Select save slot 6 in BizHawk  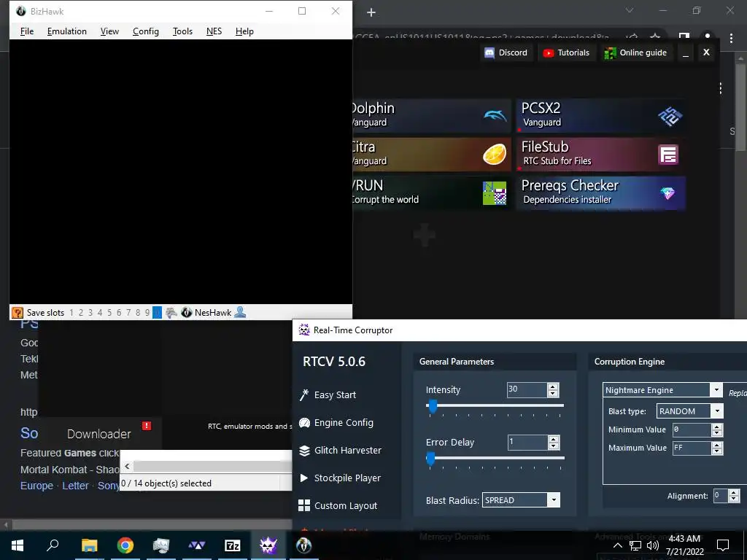(119, 312)
